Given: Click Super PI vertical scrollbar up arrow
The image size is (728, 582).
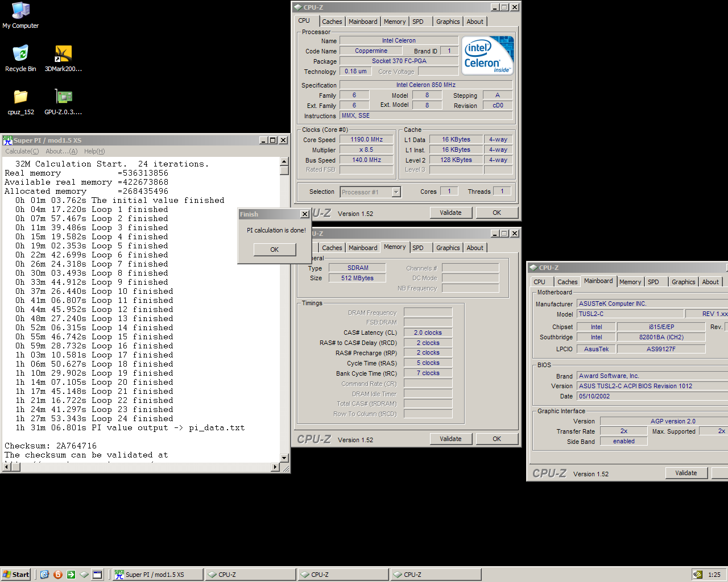Looking at the screenshot, I should tap(284, 161).
